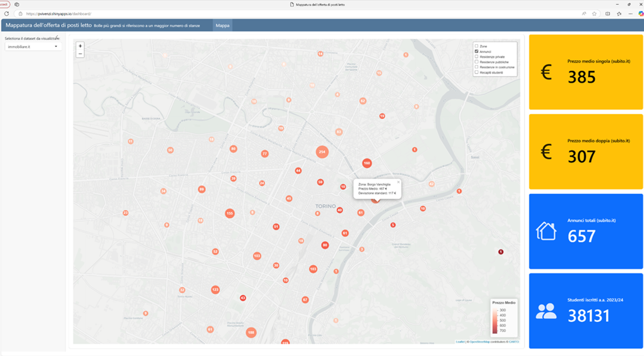Open the CARTO attribution link

pos(514,342)
